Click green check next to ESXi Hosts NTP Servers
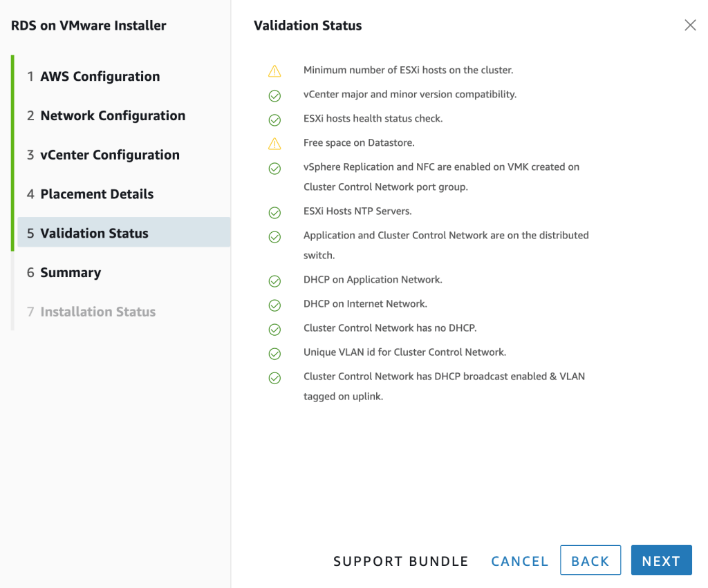Screen dimensions: 708x588 point(274,212)
